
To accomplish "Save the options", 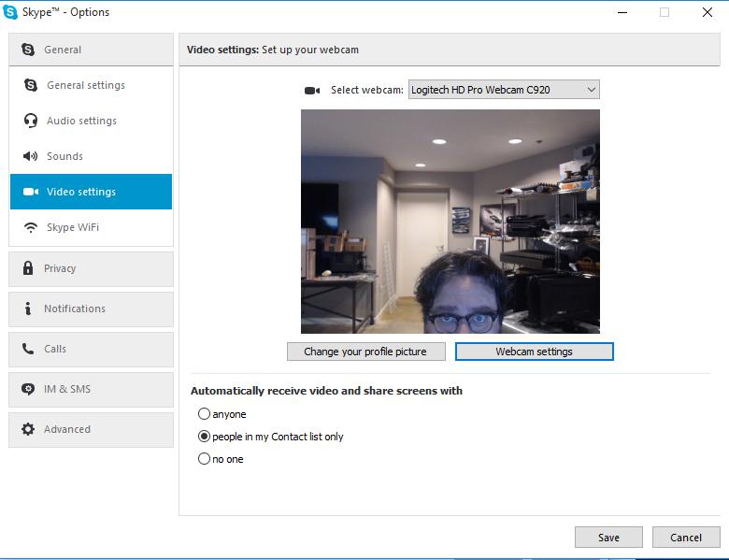I will click(x=608, y=538).
